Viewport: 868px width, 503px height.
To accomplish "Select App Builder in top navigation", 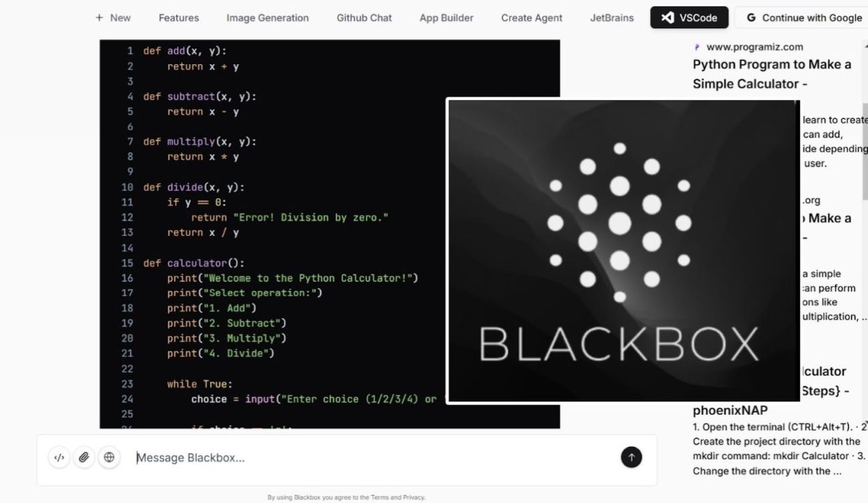I will coord(446,18).
